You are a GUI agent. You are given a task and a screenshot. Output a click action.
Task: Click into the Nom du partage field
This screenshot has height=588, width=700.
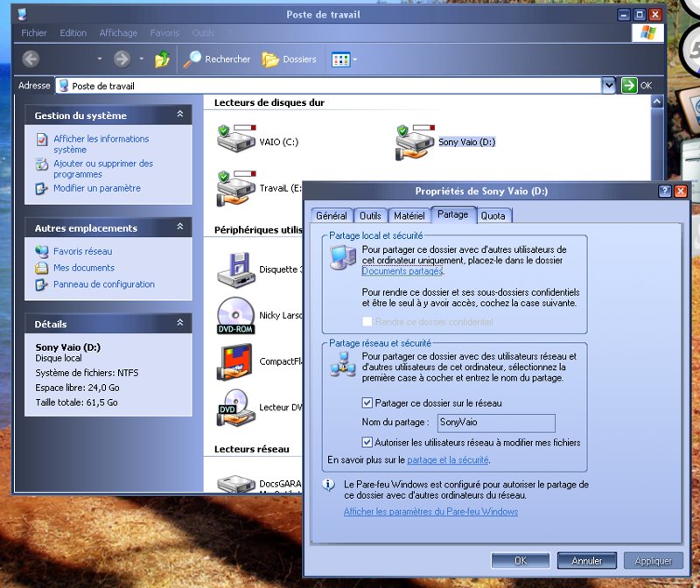[x=495, y=423]
